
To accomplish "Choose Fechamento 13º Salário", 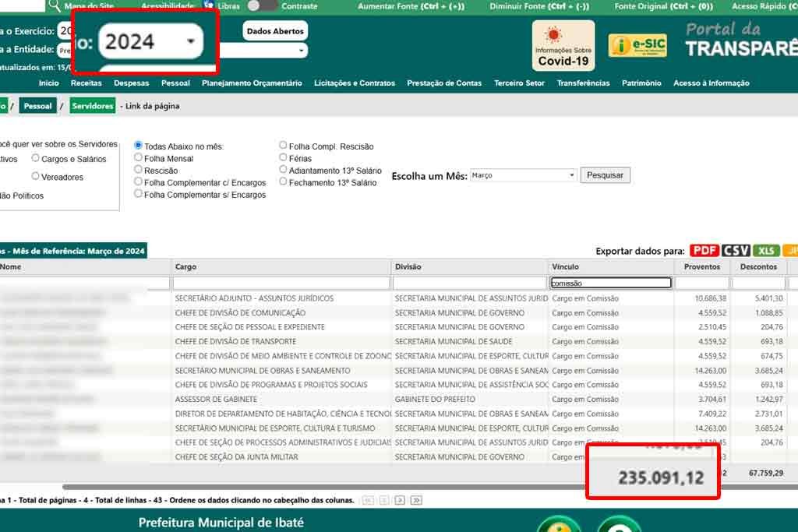I will point(283,181).
